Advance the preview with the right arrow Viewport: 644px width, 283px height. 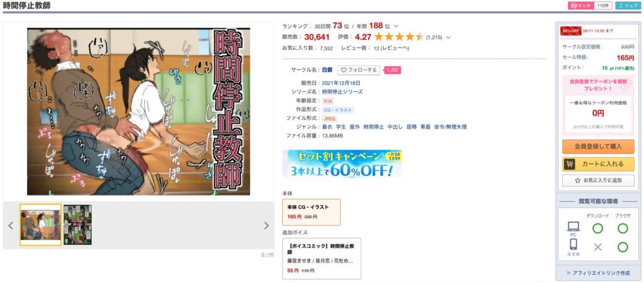[266, 225]
